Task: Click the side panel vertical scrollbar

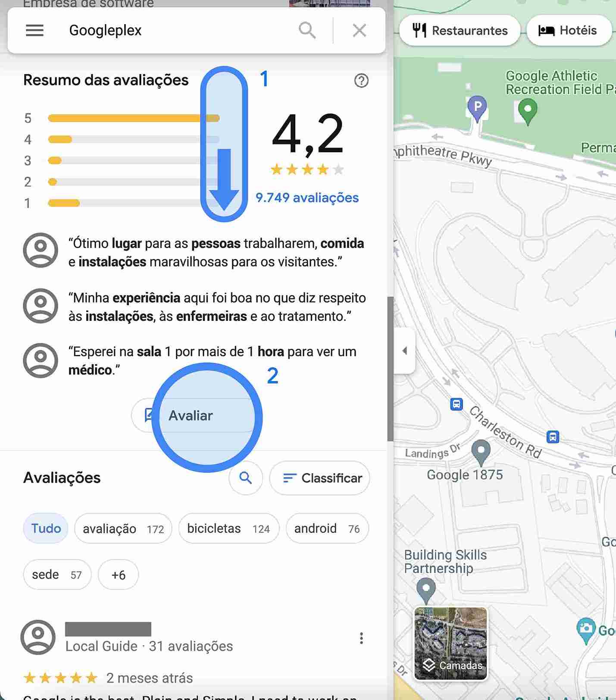Action: coord(390,369)
